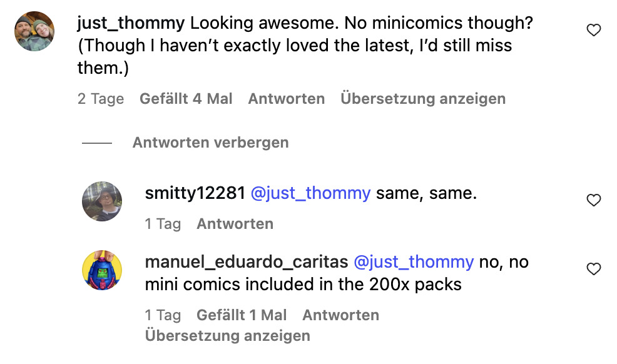Like manuel_eduardo_caritas's reply with heart icon

[593, 269]
